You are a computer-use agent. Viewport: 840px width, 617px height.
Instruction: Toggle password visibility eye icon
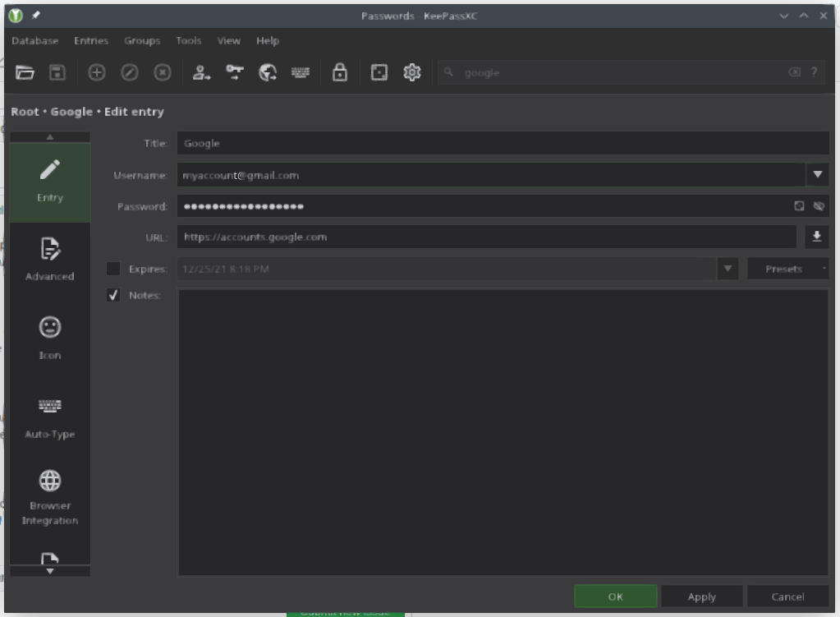coord(818,206)
